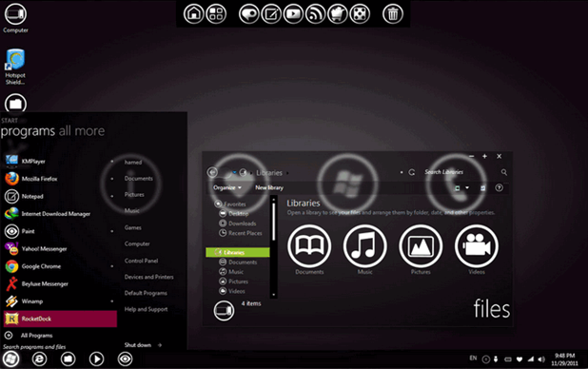588x369 pixels.
Task: Open Help and Support
Action: (x=146, y=309)
